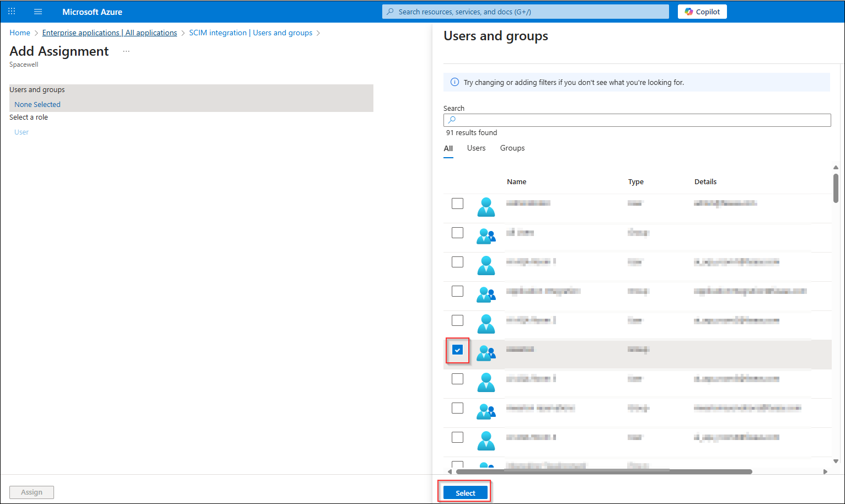Focus the top resources search bar
845x504 pixels.
tap(526, 12)
